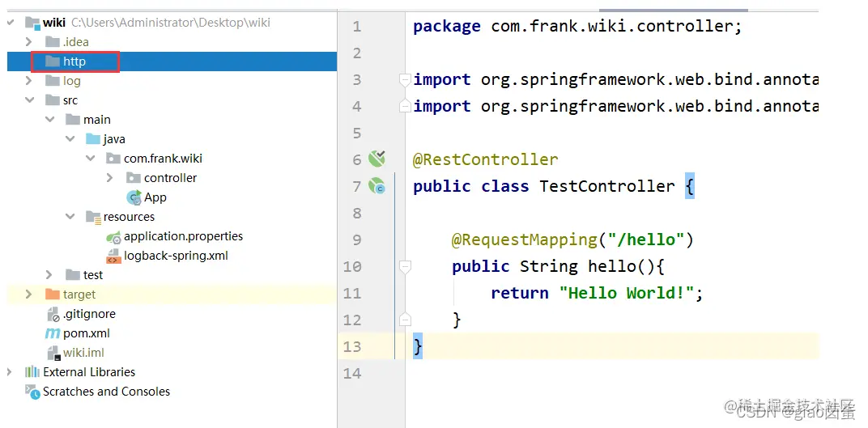Click the package com.frank.wiki.controller line
868x428 pixels.
577,26
